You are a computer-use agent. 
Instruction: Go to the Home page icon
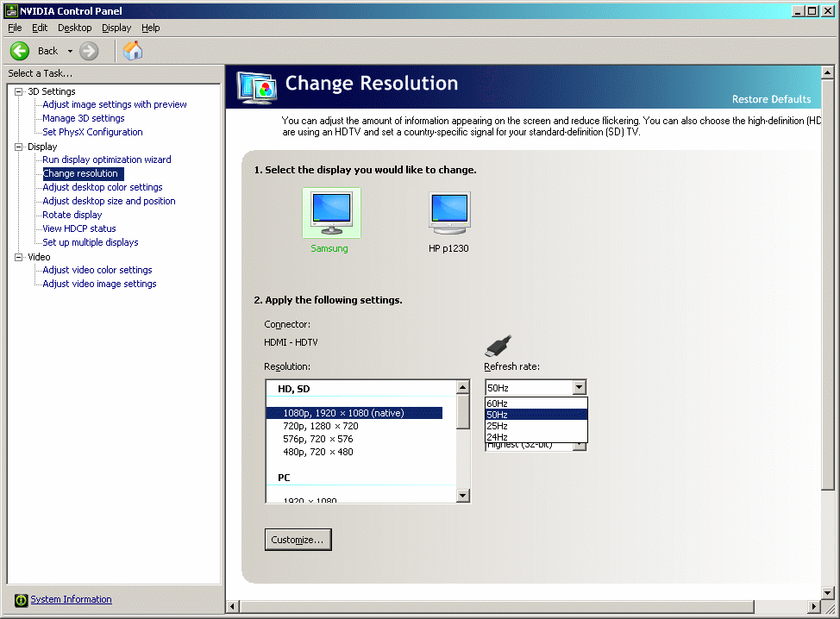[133, 51]
